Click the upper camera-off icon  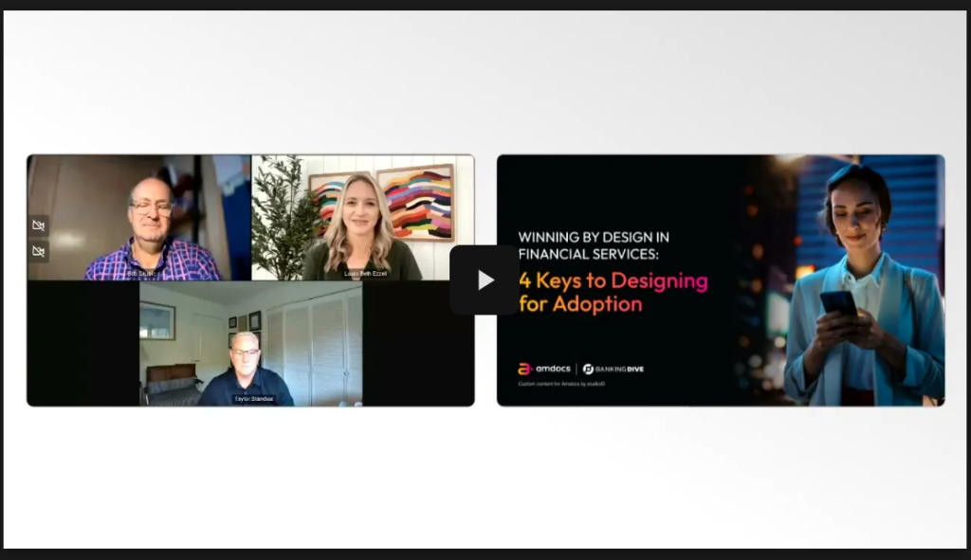(x=38, y=226)
